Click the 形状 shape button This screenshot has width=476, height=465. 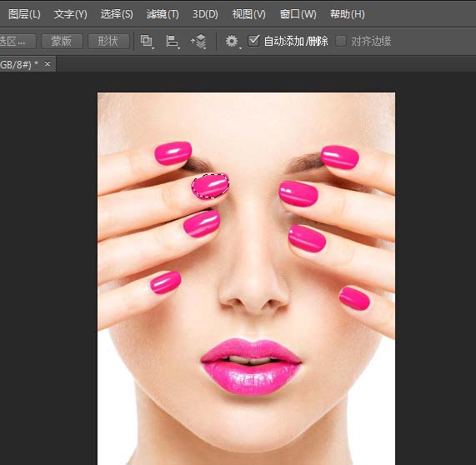pyautogui.click(x=108, y=41)
